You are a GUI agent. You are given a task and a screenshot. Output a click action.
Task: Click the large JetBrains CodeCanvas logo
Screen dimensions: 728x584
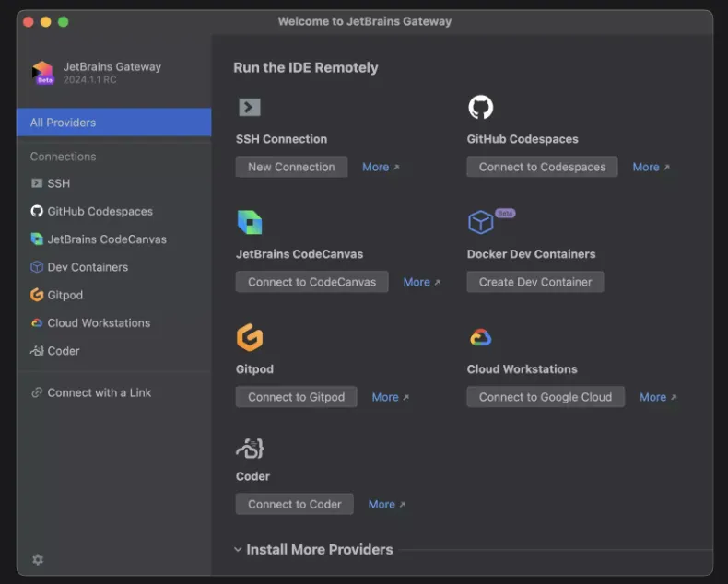tap(250, 222)
